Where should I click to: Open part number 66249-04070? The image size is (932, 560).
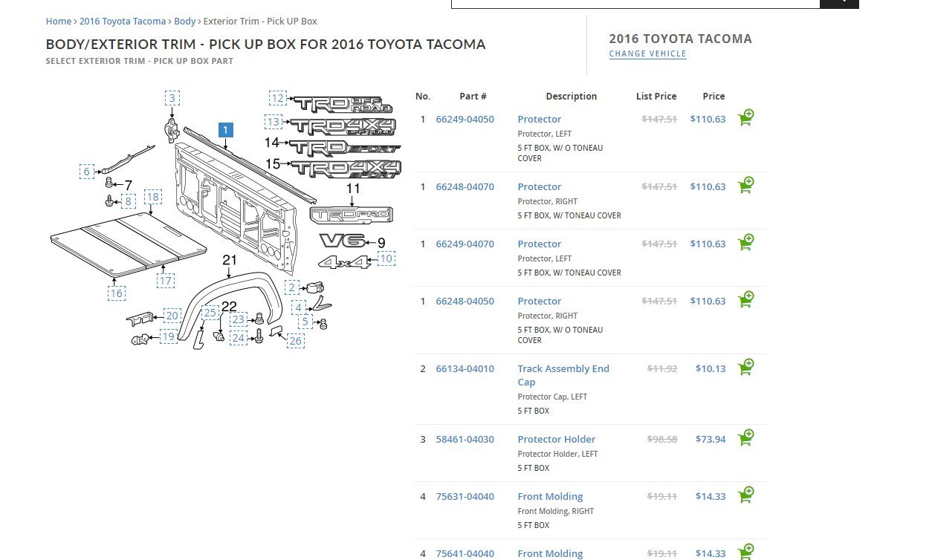pos(465,244)
